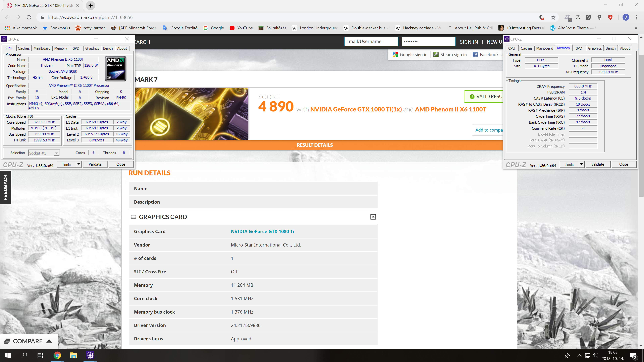Open a new browser tab
The height and width of the screenshot is (362, 644).
click(x=91, y=6)
